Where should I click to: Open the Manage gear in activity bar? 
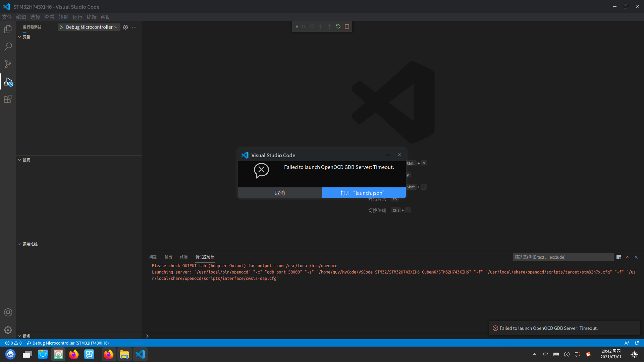[8, 330]
